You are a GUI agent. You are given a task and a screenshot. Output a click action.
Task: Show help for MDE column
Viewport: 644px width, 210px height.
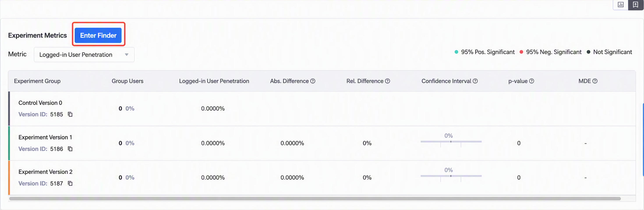coord(595,81)
